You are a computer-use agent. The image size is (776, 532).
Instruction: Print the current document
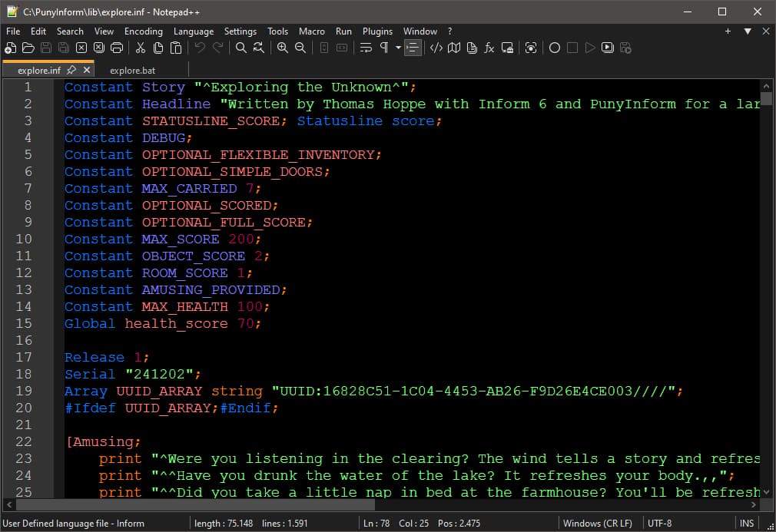click(117, 48)
